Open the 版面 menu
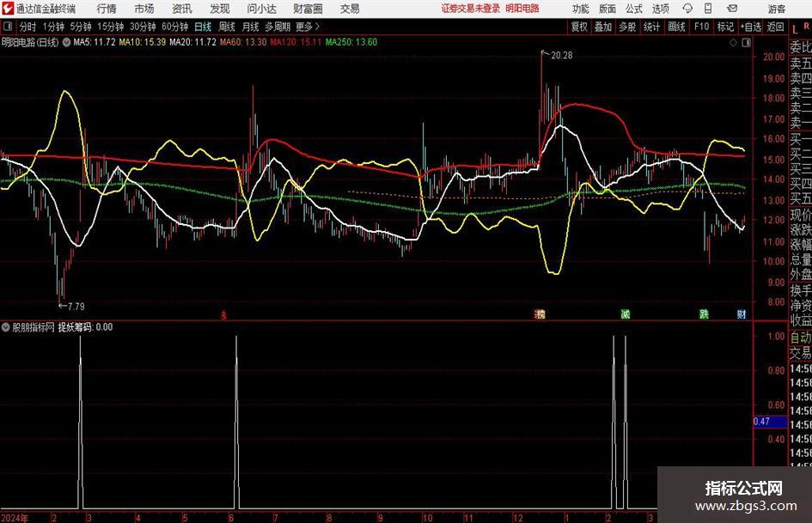 pos(607,9)
